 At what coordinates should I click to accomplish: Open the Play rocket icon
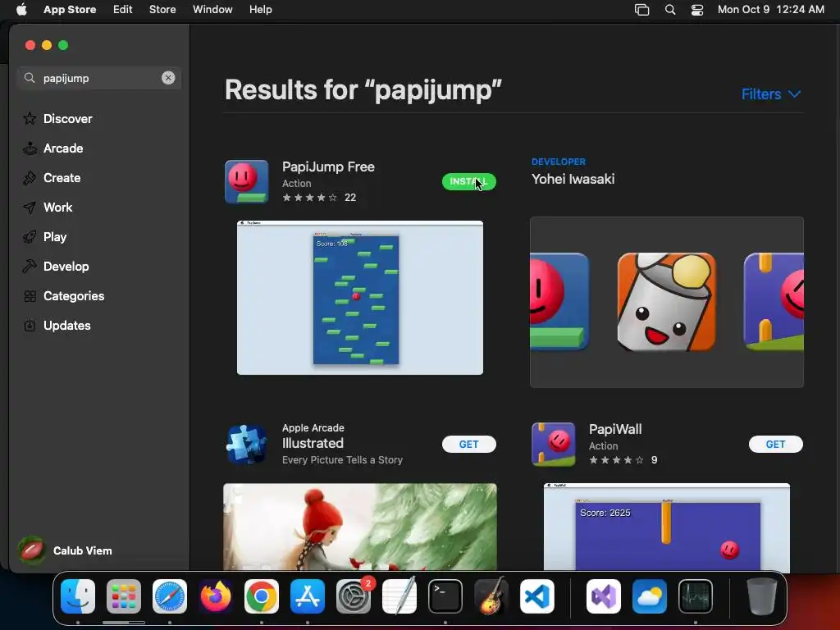[30, 236]
